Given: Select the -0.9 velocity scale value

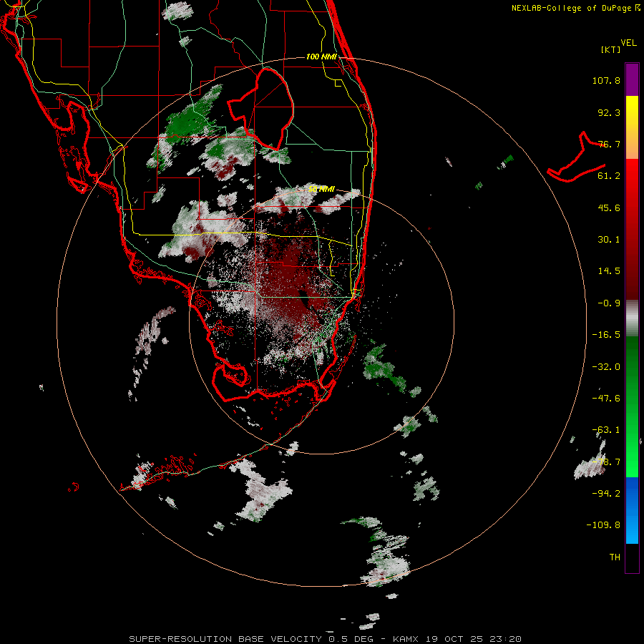Looking at the screenshot, I should [609, 303].
